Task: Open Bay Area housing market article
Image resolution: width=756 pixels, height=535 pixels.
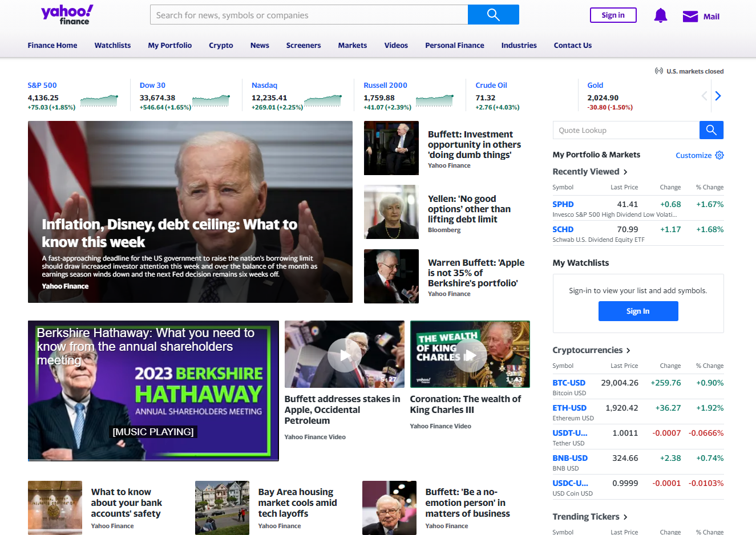Action: [297, 502]
